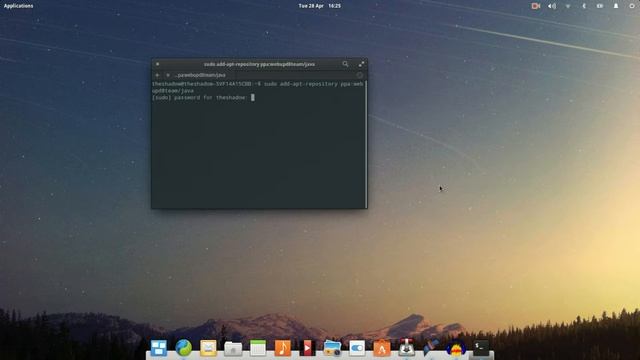Click the screen recording indicator icon
640x360 pixels.
[x=536, y=6]
